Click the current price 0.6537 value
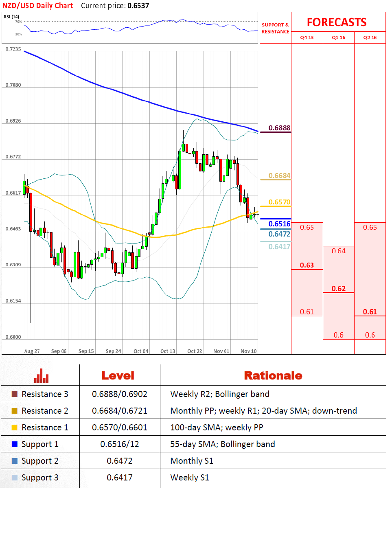This screenshot has width=392, height=557. point(138,6)
